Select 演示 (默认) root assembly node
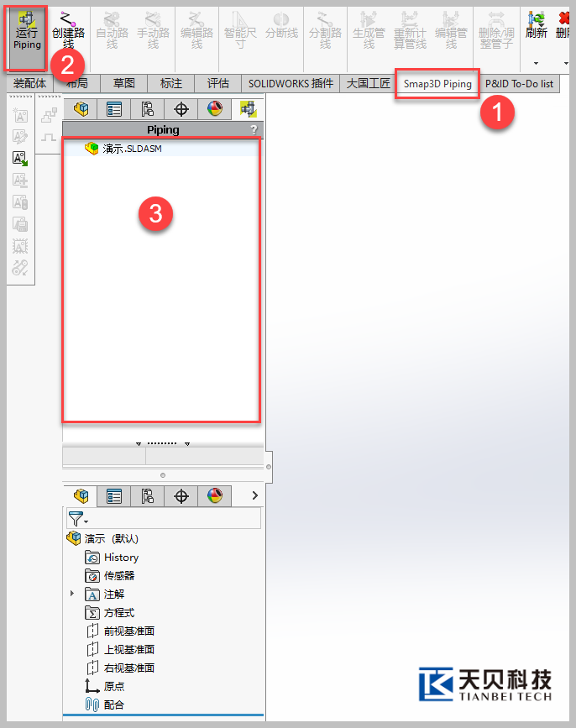The height and width of the screenshot is (728, 576). tap(102, 538)
